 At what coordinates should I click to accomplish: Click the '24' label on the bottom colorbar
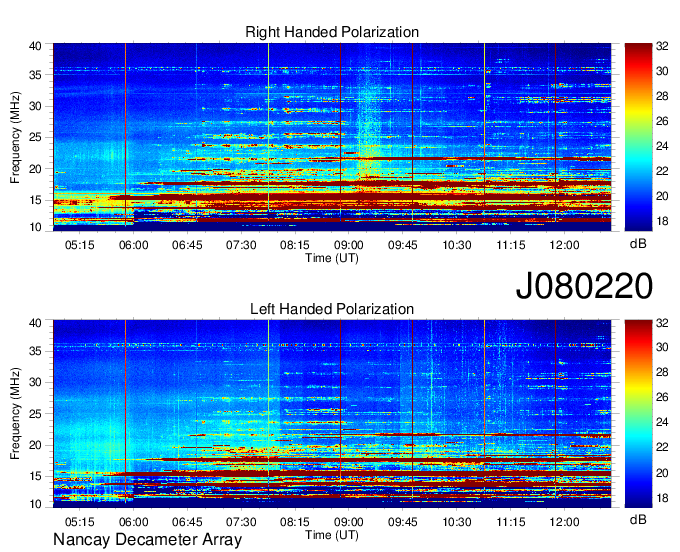(662, 422)
